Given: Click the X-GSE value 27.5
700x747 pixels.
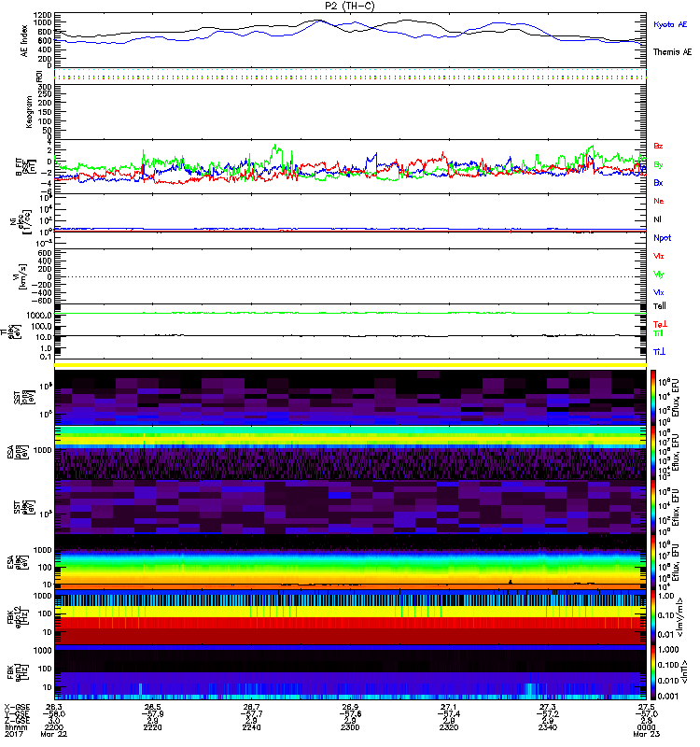Looking at the screenshot, I should 646,707.
